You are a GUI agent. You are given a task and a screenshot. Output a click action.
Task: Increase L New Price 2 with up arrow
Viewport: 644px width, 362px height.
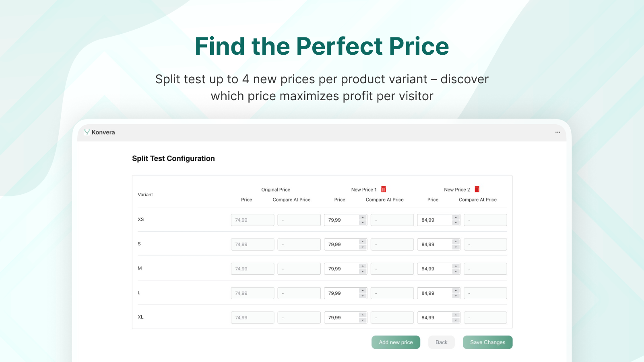[456, 290]
